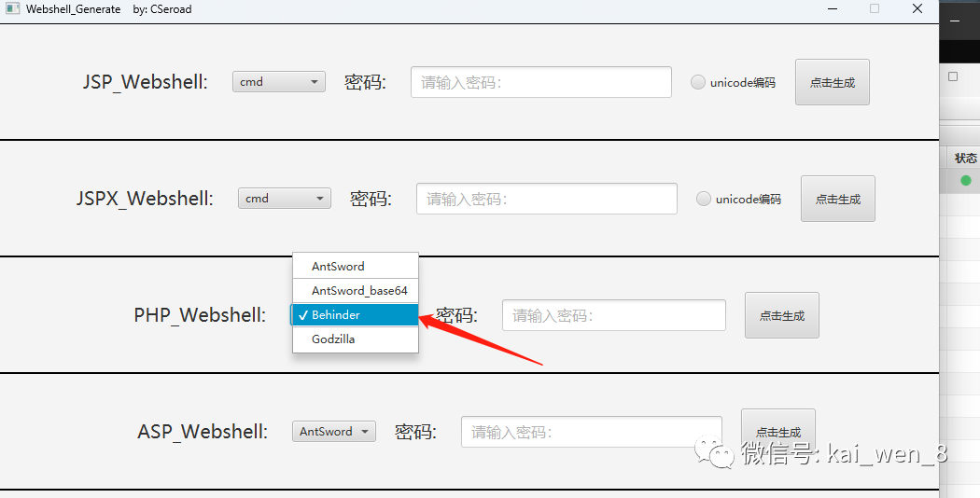Tick the small checkbox in background window
Screen dimensions: 980x498
953,76
